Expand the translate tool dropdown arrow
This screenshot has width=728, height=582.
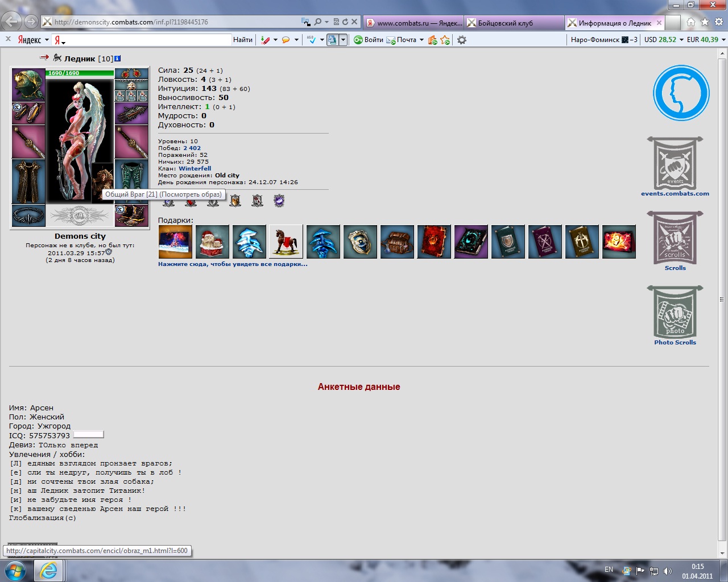click(x=343, y=40)
